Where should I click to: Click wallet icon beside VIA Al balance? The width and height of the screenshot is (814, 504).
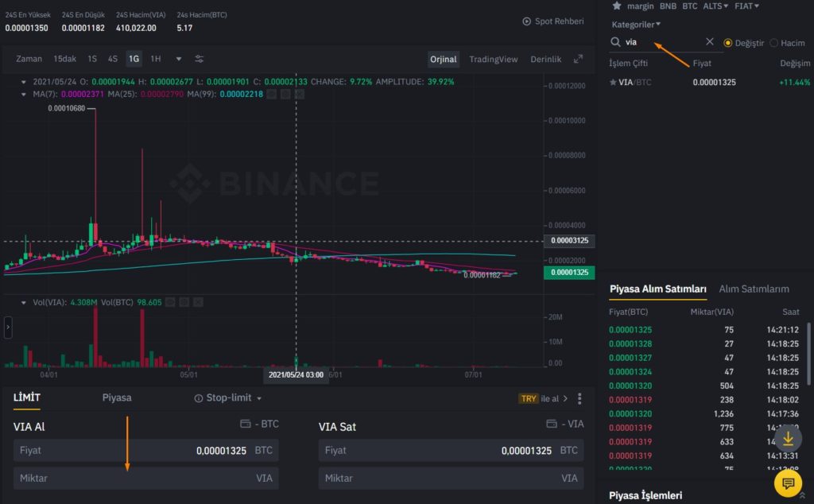point(246,424)
